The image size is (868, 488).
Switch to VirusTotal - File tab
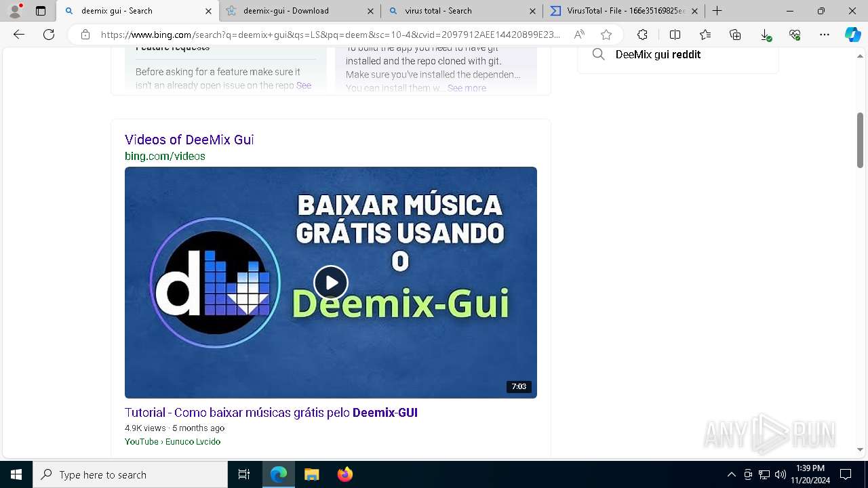tap(624, 11)
